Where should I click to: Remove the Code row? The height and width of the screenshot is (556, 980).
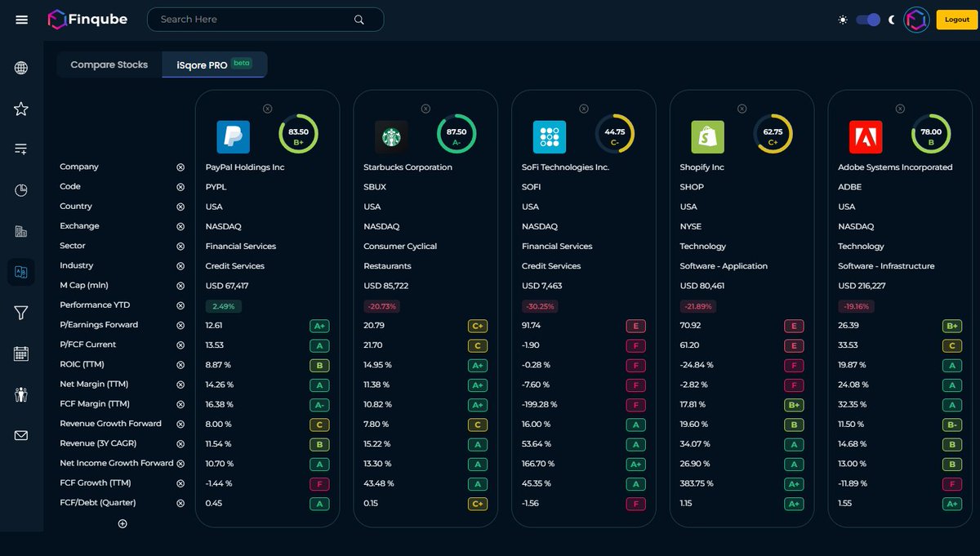click(x=180, y=187)
